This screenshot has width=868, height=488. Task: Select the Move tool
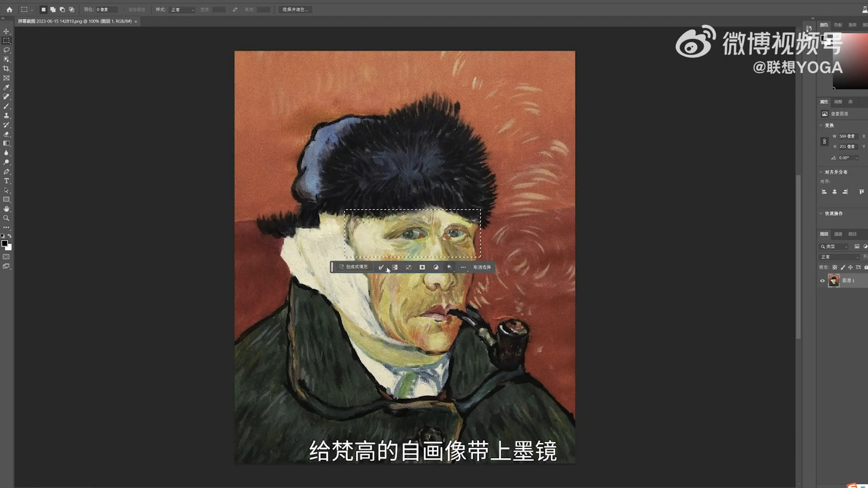[7, 31]
